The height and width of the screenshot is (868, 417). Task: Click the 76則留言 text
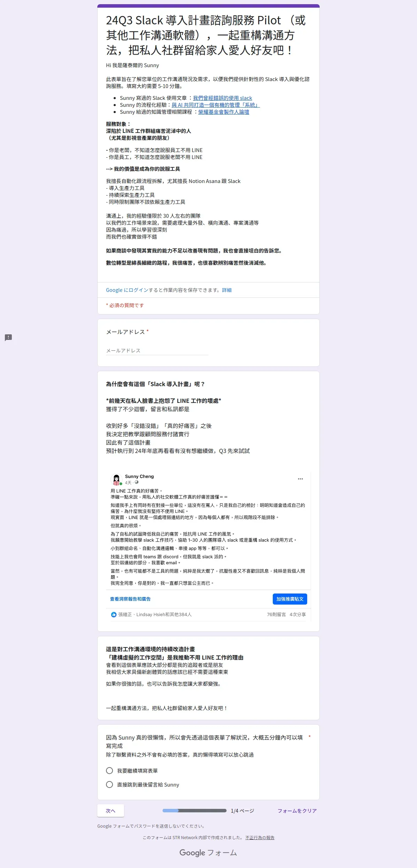(276, 615)
